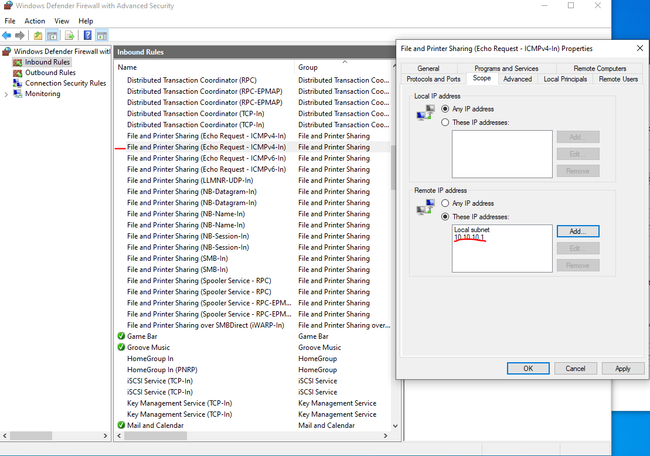Viewport: 650px width, 456px height.
Task: Click the Forward arrow toolbar icon
Action: click(19, 36)
